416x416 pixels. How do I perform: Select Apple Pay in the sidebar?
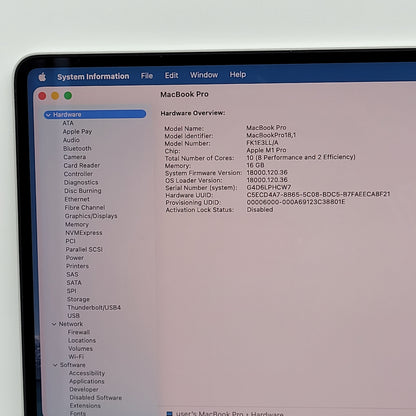[x=77, y=131]
